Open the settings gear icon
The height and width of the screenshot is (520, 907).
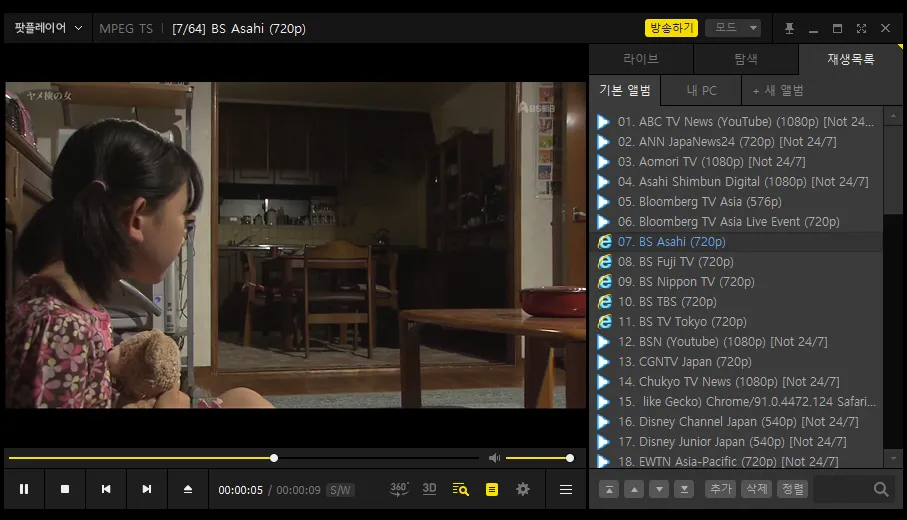523,489
